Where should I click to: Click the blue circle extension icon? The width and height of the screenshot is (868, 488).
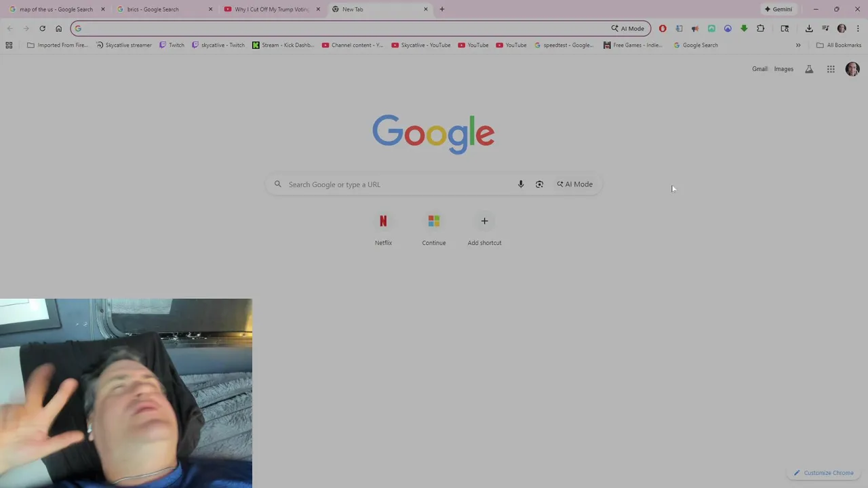click(x=728, y=28)
